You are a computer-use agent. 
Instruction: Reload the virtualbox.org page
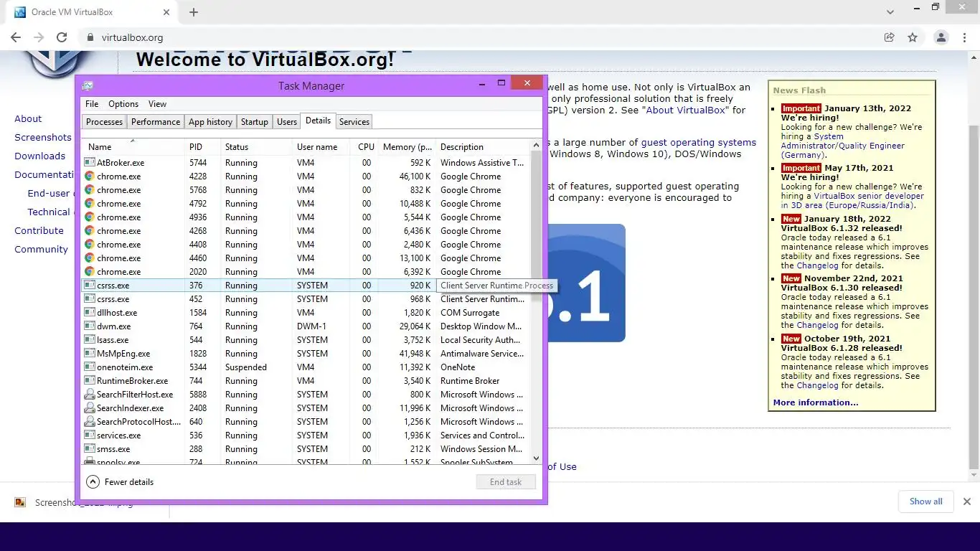tap(62, 37)
